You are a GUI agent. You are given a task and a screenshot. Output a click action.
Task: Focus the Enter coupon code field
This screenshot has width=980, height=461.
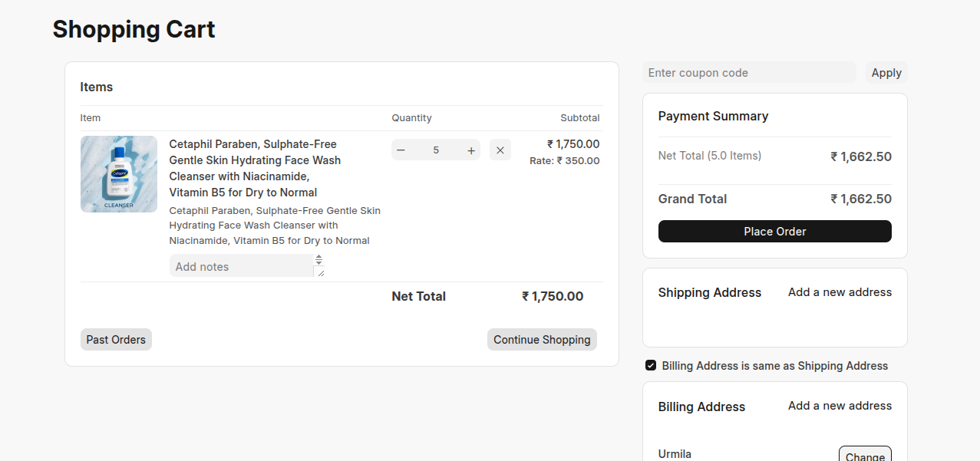click(x=749, y=73)
